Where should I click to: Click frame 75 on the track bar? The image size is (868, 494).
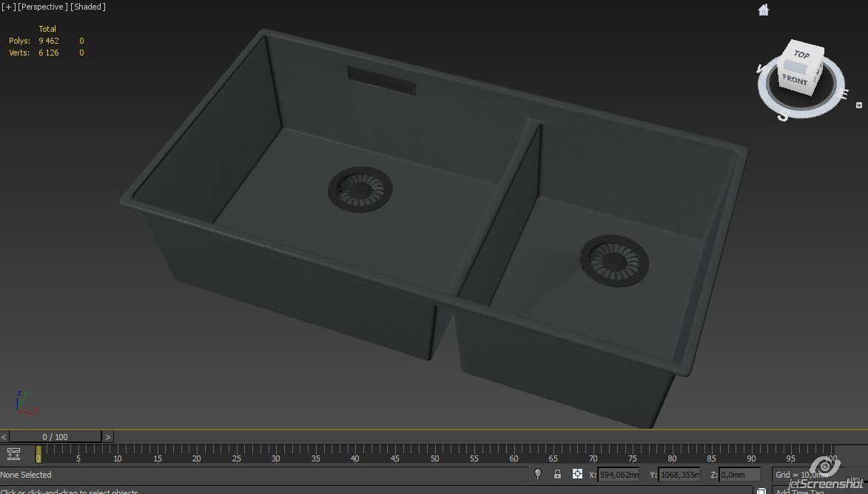(632, 458)
